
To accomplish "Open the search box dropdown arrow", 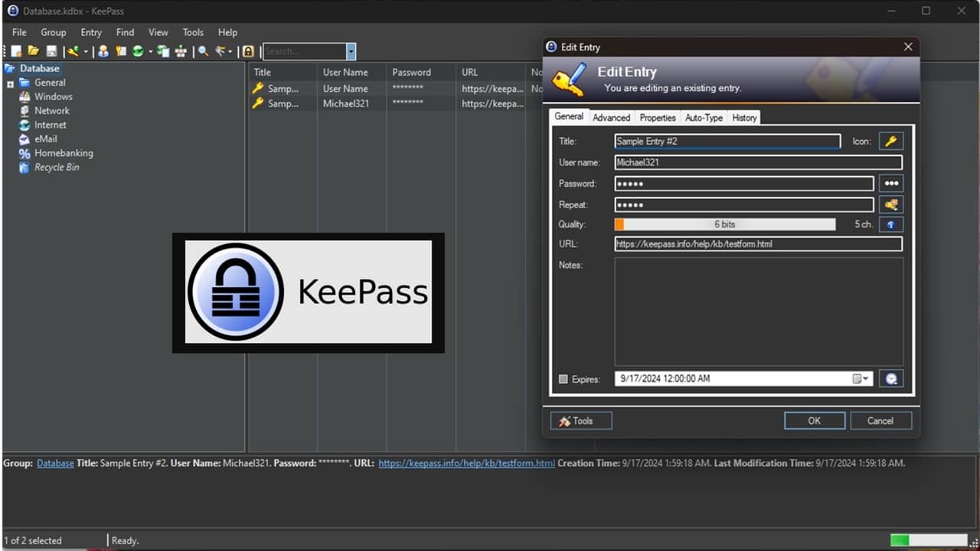I will tap(351, 51).
